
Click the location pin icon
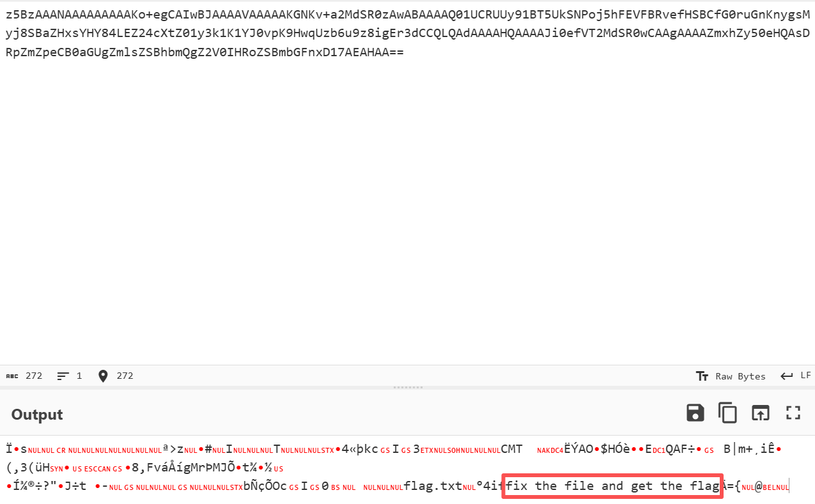pos(103,376)
